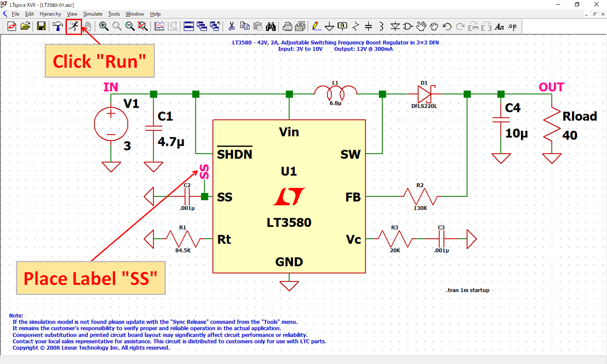The height and width of the screenshot is (364, 607).
Task: Halt the simulation with the hand icon
Action: 87,27
